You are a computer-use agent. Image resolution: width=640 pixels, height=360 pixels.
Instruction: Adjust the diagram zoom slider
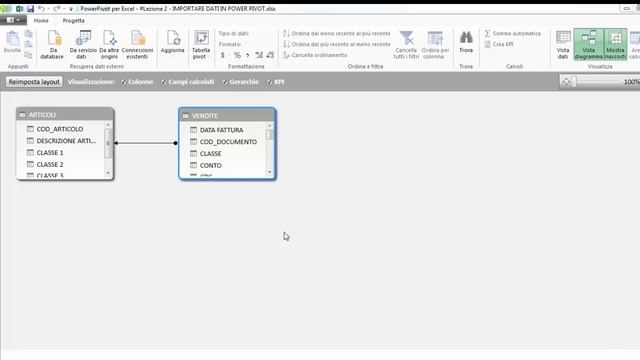(573, 82)
